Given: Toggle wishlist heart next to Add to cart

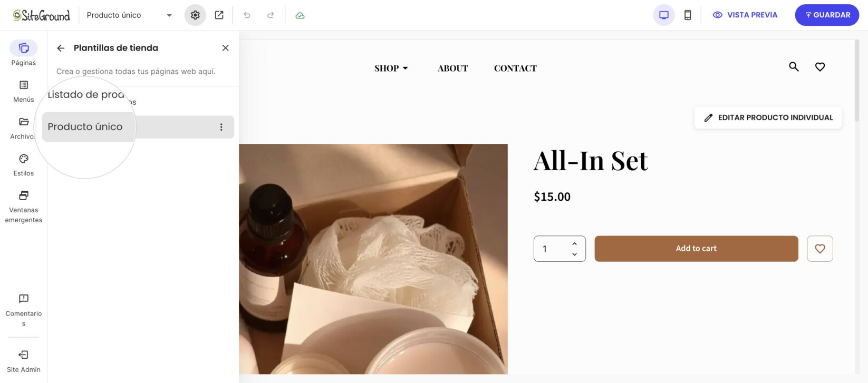Looking at the screenshot, I should [820, 249].
